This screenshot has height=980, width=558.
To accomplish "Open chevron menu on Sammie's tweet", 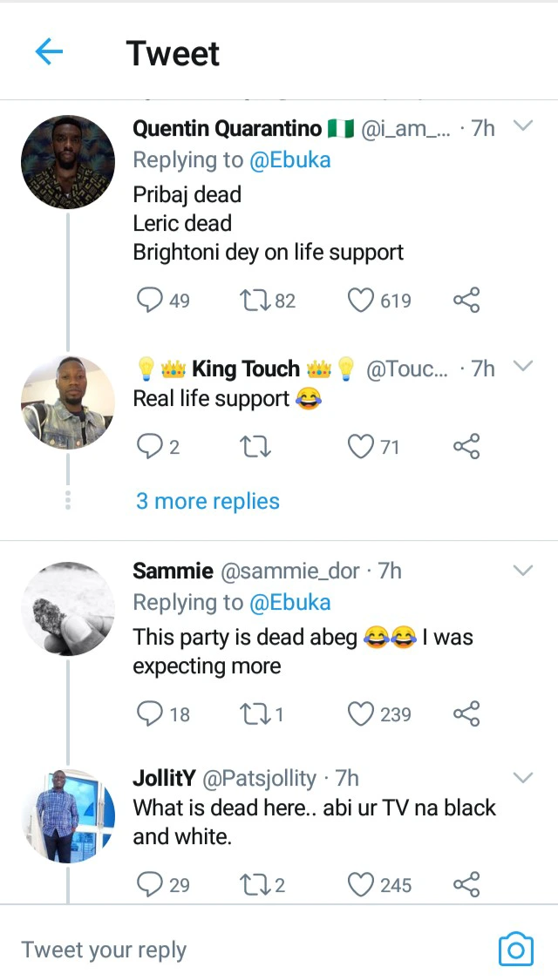I will pyautogui.click(x=522, y=571).
